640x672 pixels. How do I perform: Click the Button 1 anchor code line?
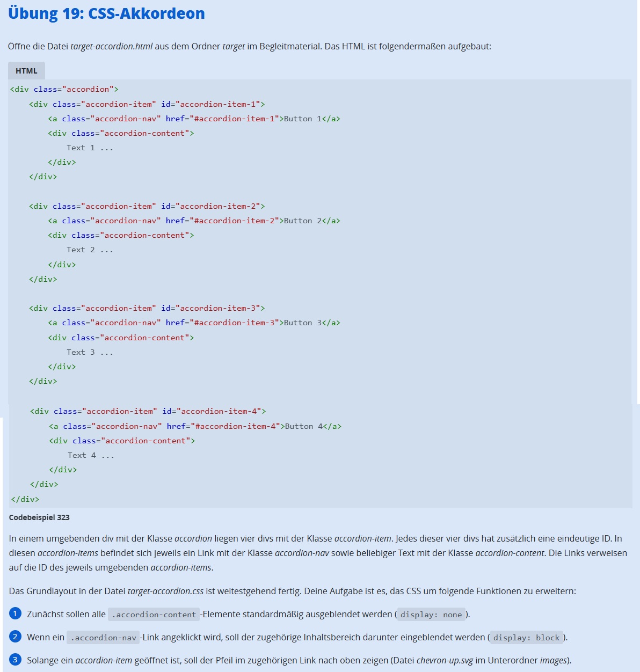(194, 119)
